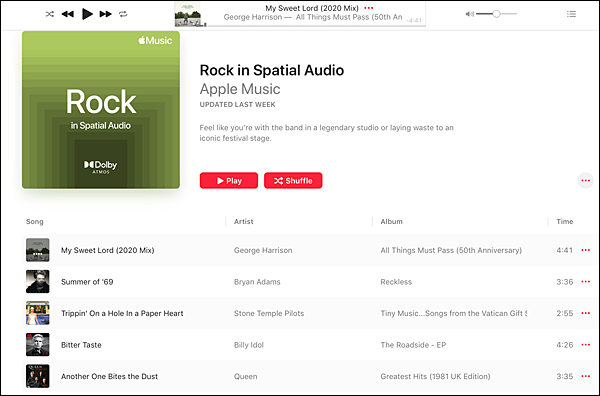Open more options for Summer of '69

click(x=585, y=282)
